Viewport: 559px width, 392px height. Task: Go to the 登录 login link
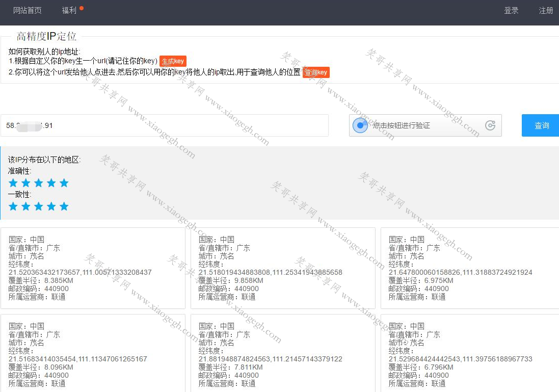[511, 10]
